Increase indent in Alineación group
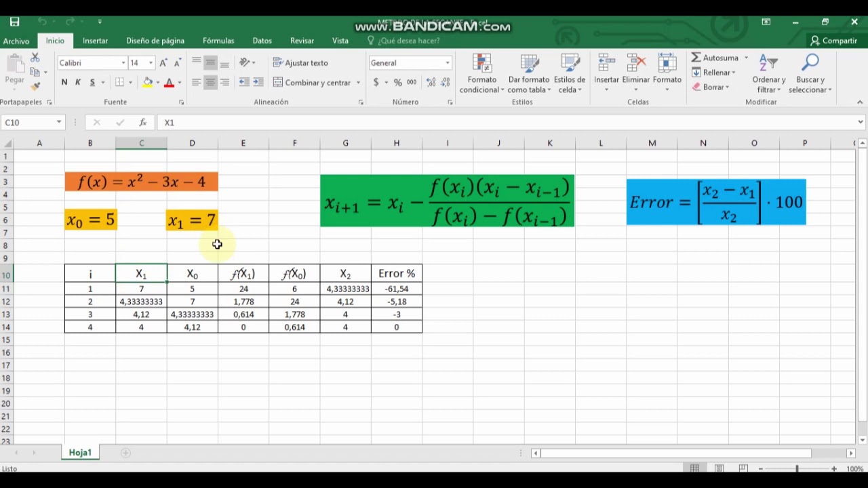This screenshot has height=488, width=868. click(x=258, y=83)
